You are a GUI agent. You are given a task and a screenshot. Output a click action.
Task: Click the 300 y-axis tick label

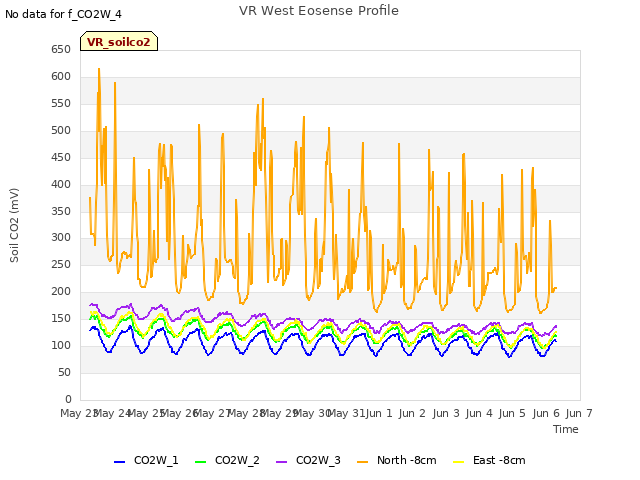(61, 237)
